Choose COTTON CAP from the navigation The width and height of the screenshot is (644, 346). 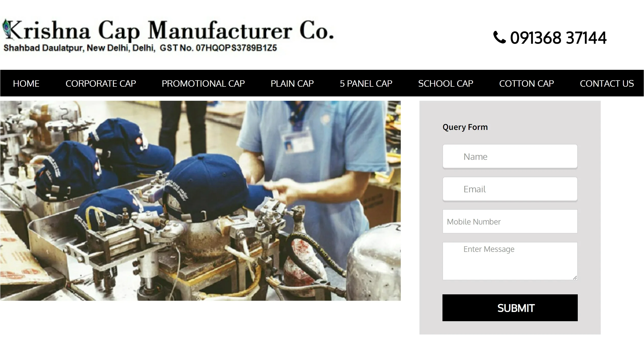[526, 83]
